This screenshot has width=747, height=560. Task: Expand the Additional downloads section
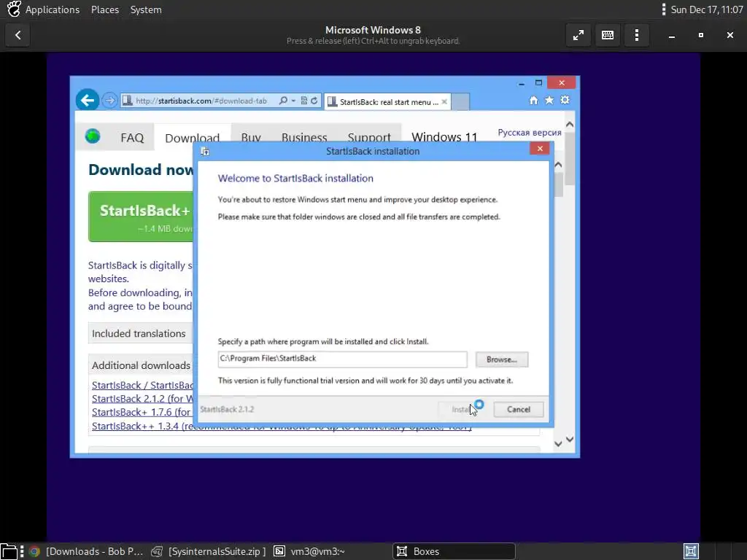click(x=141, y=365)
